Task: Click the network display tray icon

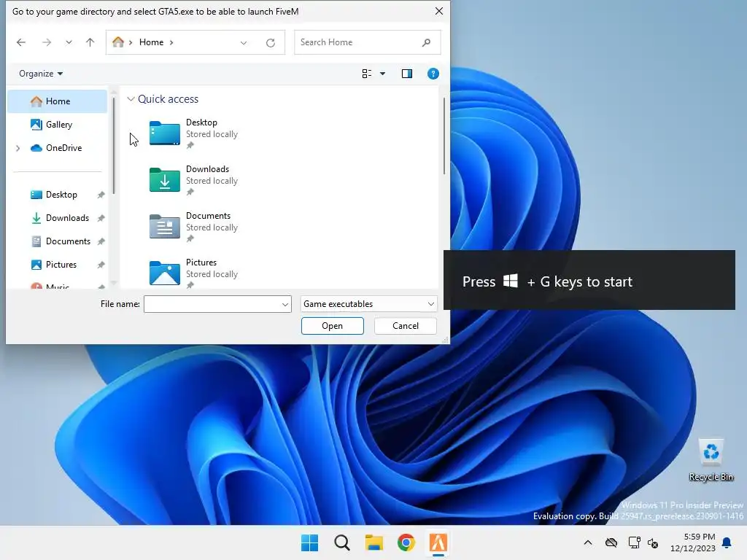Action: [x=634, y=542]
